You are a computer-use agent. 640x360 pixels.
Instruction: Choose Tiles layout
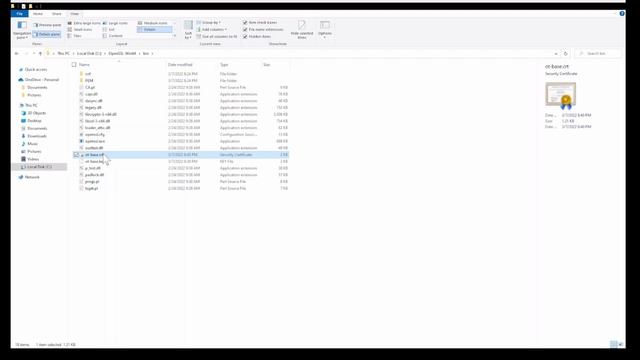[x=75, y=36]
